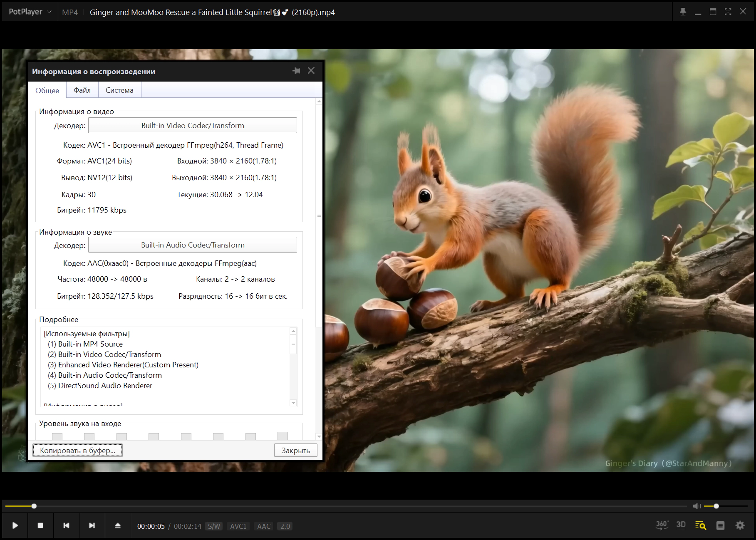Click the eject/open file icon
Screen dimensions: 756x540
[x=118, y=525]
